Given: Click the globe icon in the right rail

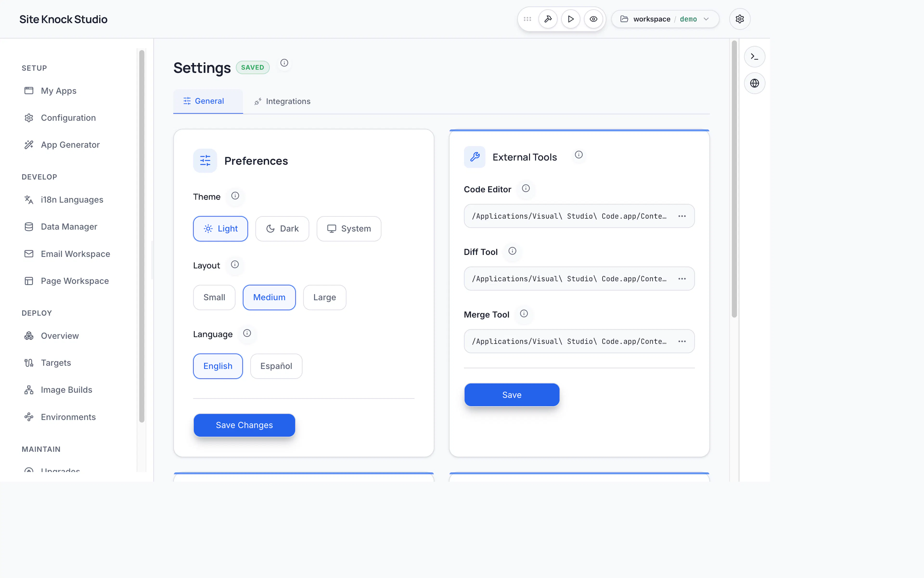Looking at the screenshot, I should pos(754,83).
